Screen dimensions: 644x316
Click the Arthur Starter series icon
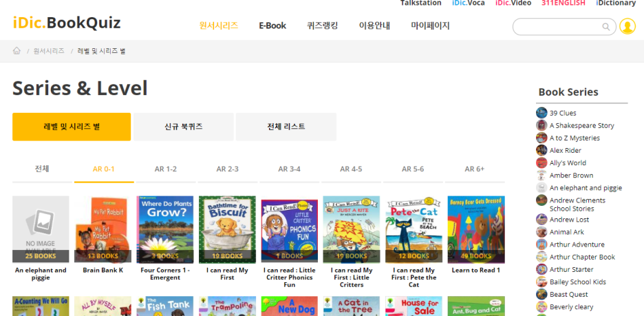[541, 269]
